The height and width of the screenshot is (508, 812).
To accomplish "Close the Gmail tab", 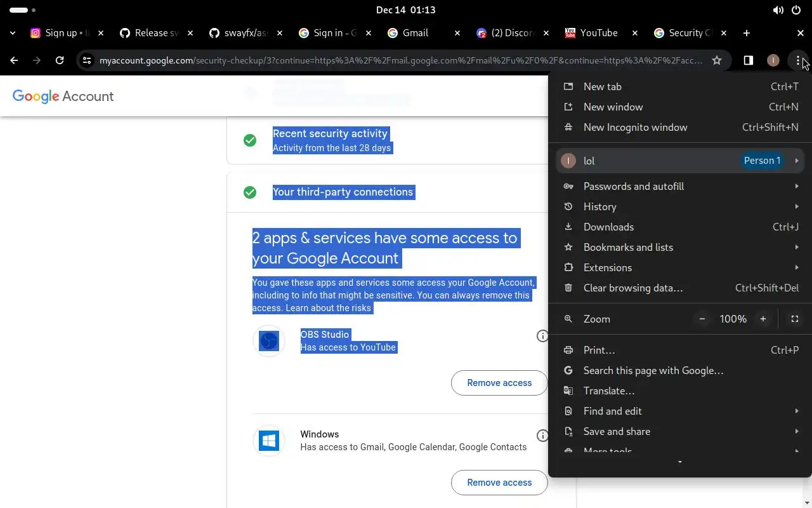I will 457,33.
